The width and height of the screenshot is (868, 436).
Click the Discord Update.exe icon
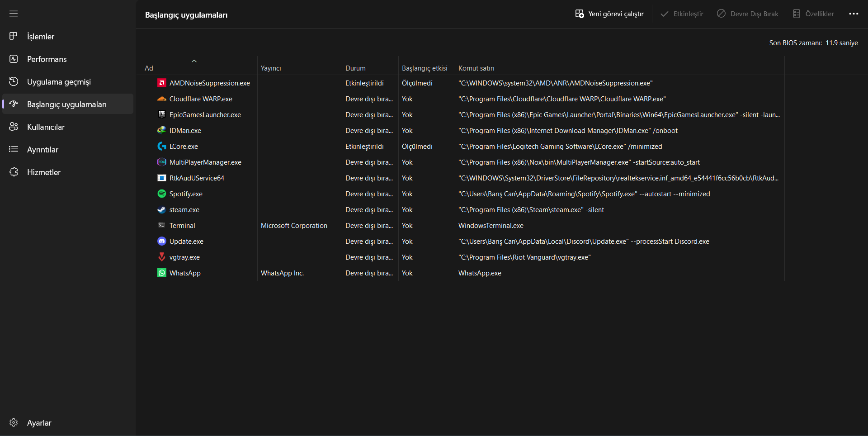[161, 241]
